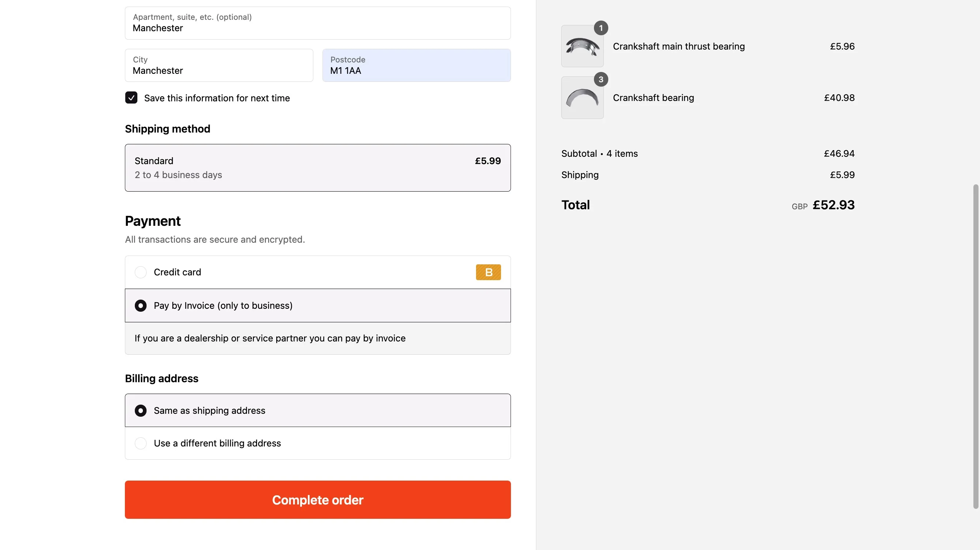The image size is (980, 550).
Task: Click the page's vertical scrollbar
Action: point(976,346)
